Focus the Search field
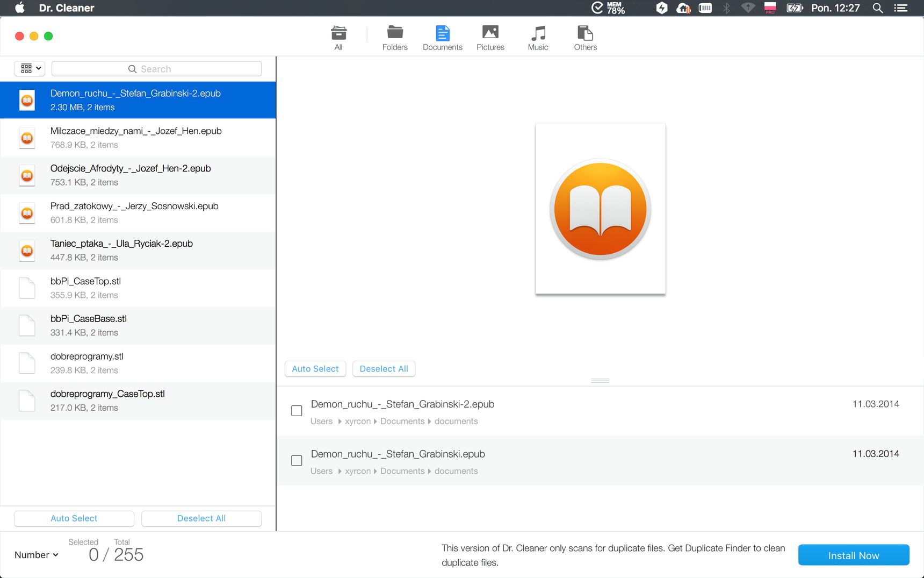 pyautogui.click(x=156, y=69)
